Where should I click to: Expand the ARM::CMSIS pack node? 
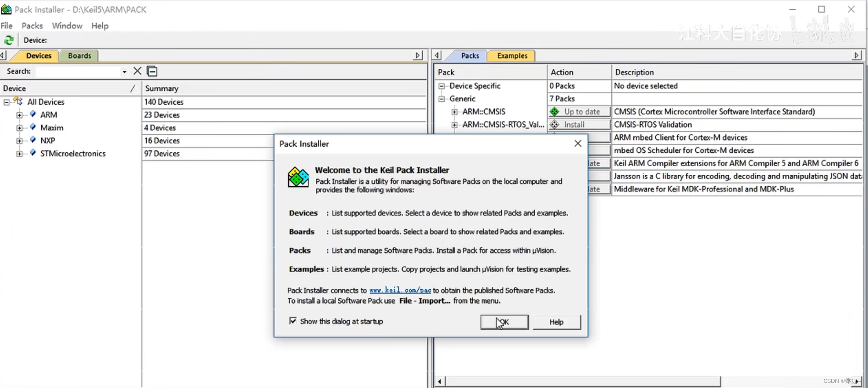454,111
